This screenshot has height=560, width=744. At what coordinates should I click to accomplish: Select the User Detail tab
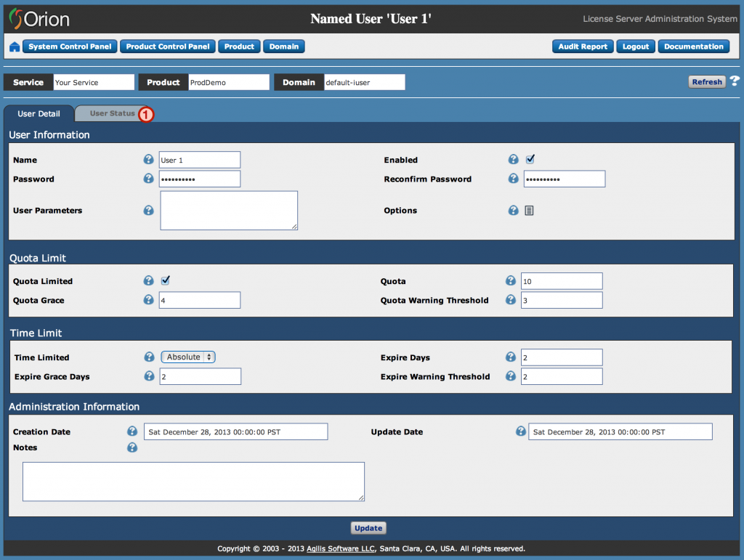[39, 114]
